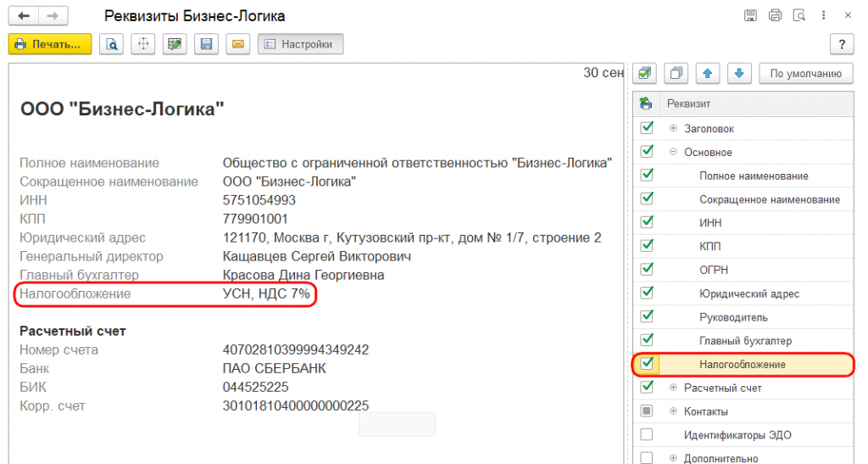Uncheck the Расчетный счет checkbox
The height and width of the screenshot is (464, 868).
click(x=647, y=387)
